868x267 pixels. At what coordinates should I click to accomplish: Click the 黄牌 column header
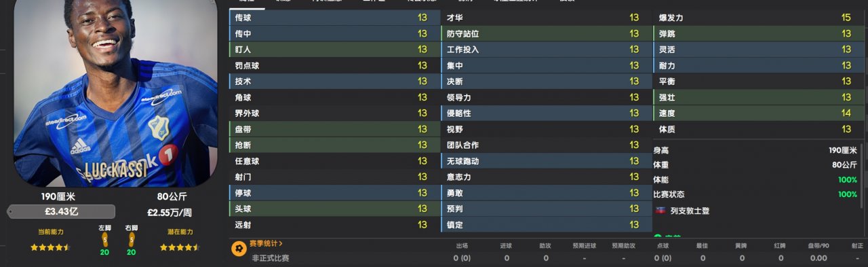coord(742,246)
